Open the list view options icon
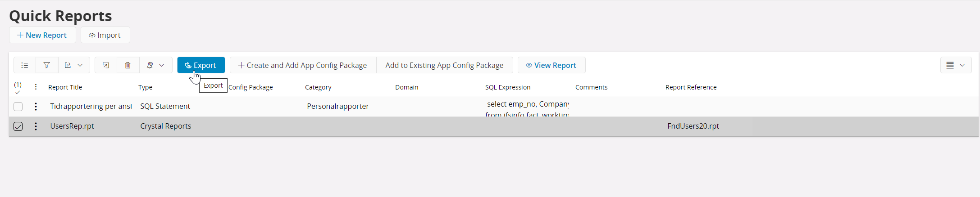The width and height of the screenshot is (980, 197). [x=25, y=65]
